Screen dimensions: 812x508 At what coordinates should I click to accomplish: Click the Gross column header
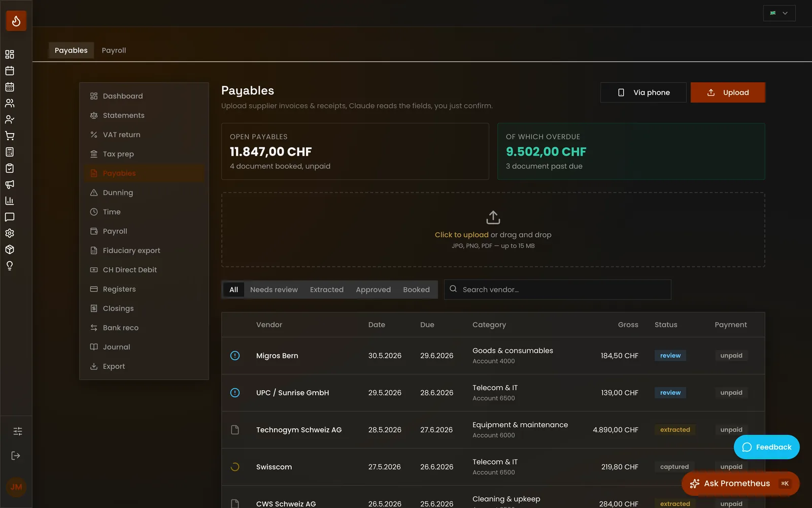[628, 325]
